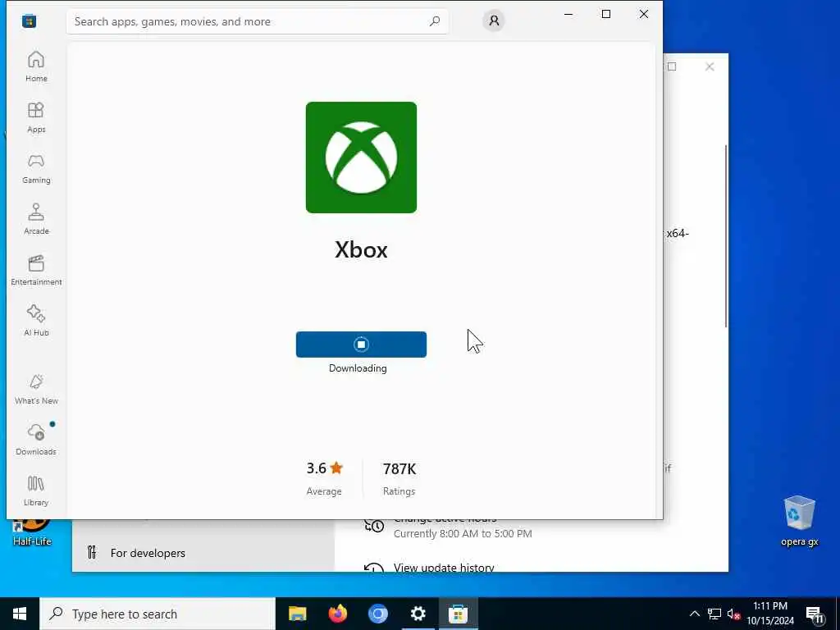Screen dimensions: 840x630
Task: Open the clock and date flyout
Action: tap(770, 614)
